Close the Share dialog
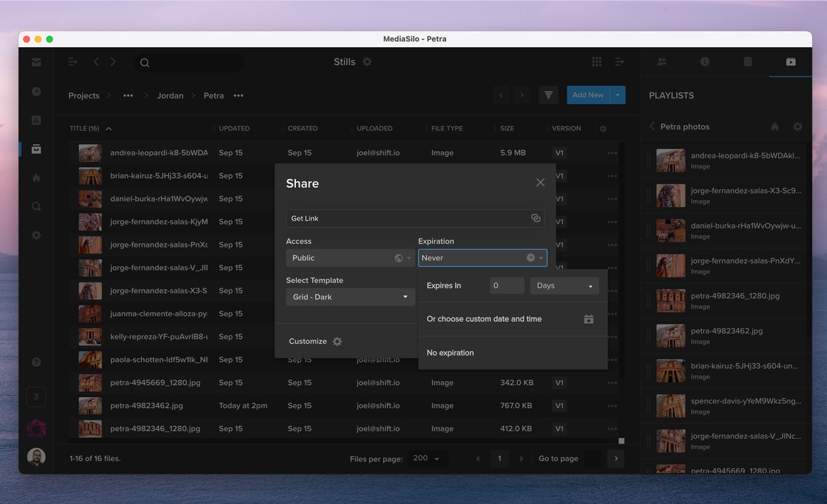This screenshot has width=827, height=504. (x=540, y=183)
